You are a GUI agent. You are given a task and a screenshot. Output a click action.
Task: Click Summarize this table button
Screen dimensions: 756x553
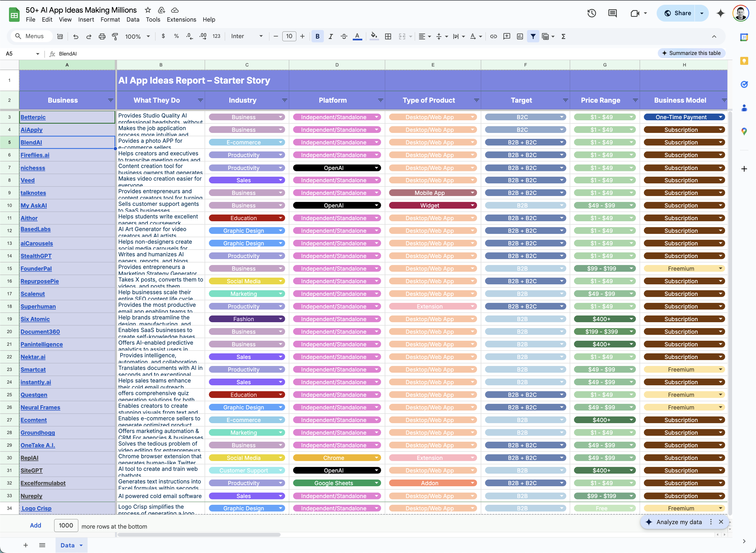[x=691, y=53]
